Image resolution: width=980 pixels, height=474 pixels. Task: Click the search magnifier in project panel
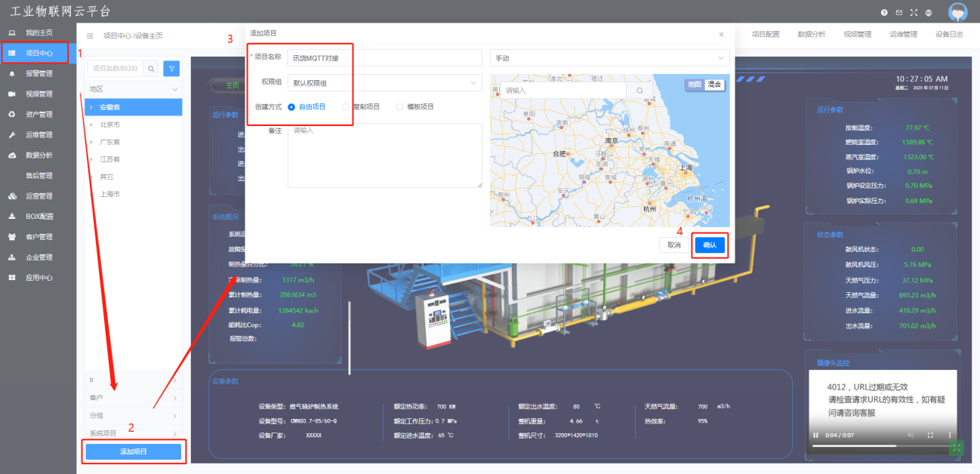coord(151,69)
